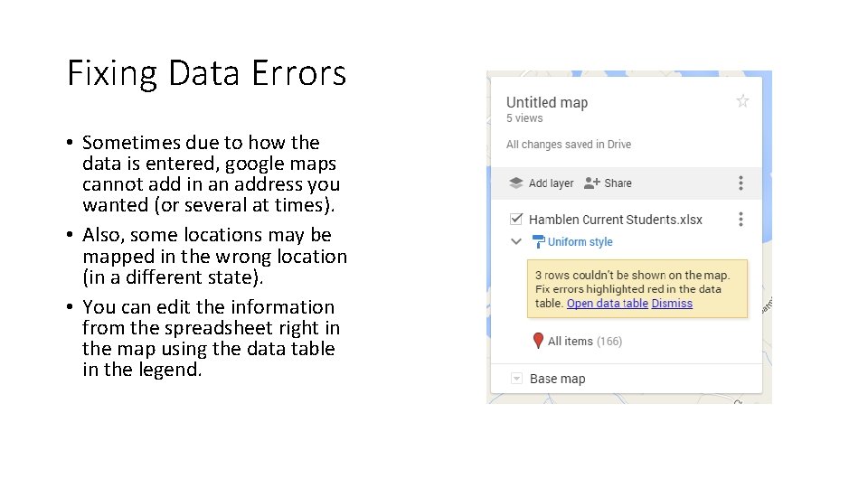Click Add layer text button
Screen dimensions: 868x488
[551, 183]
